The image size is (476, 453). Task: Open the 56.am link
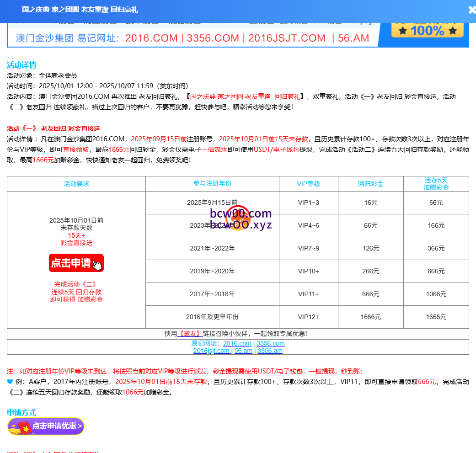[x=243, y=351]
